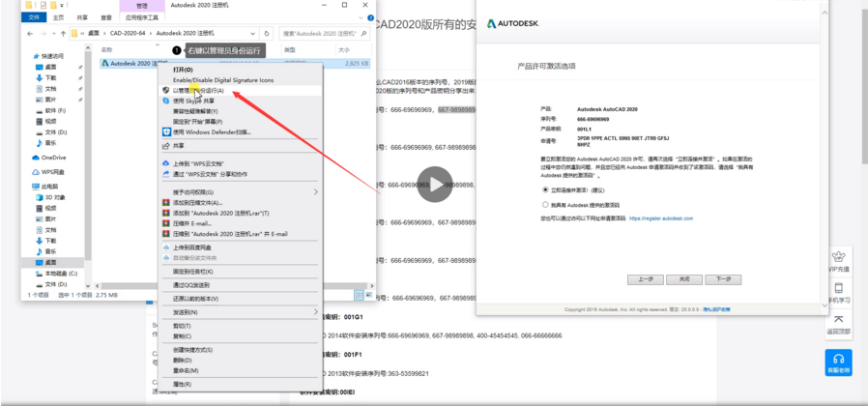
Task: Switch to the 查看 ribbon tab
Action: click(x=105, y=17)
